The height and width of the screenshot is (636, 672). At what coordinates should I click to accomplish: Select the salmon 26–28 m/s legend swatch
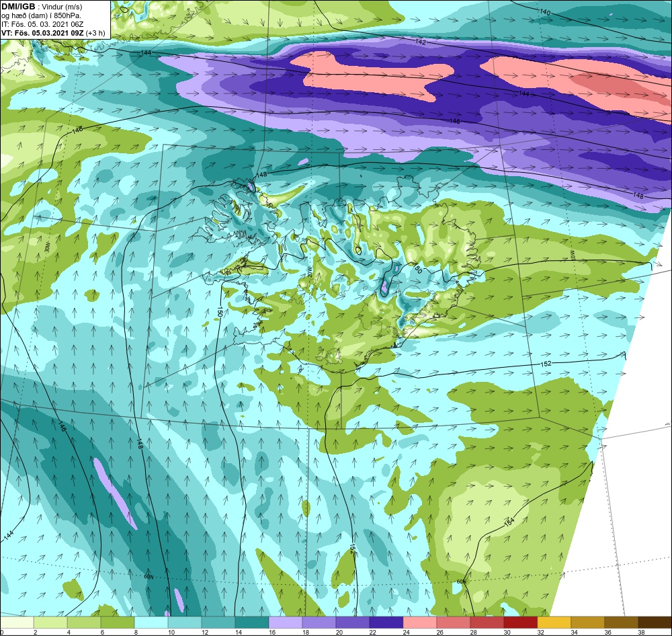click(454, 623)
